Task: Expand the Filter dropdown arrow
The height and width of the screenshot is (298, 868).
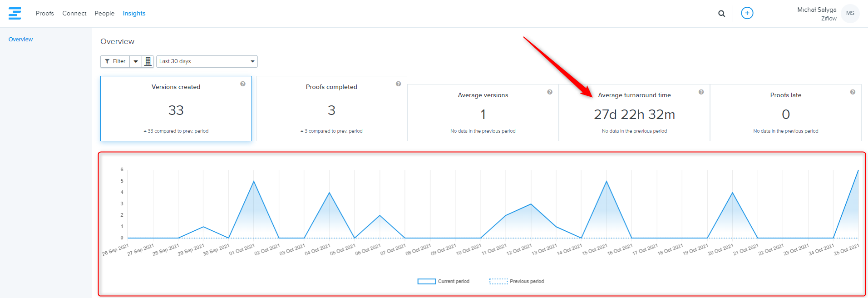Action: [x=136, y=61]
